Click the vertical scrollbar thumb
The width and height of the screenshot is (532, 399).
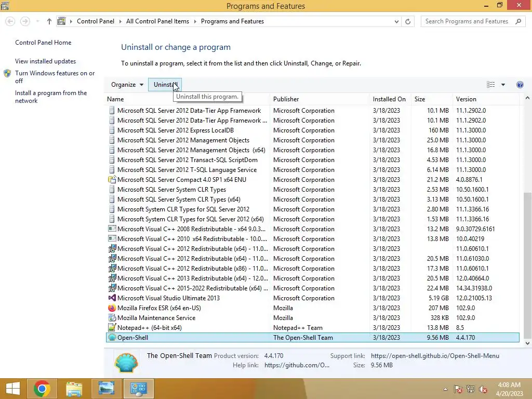pyautogui.click(x=527, y=265)
